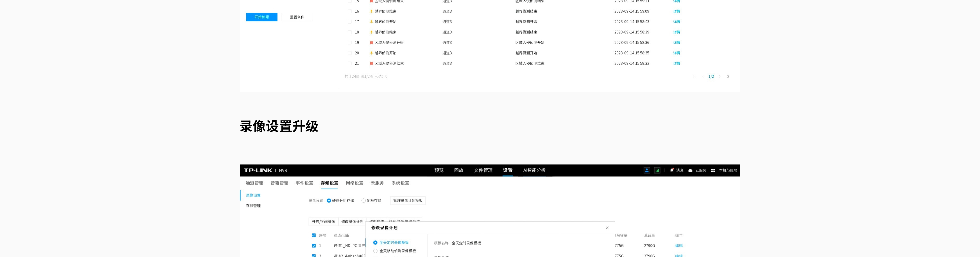This screenshot has height=257, width=980.
Task: Open 详情 for the 15:58:39 event
Action: point(676,32)
